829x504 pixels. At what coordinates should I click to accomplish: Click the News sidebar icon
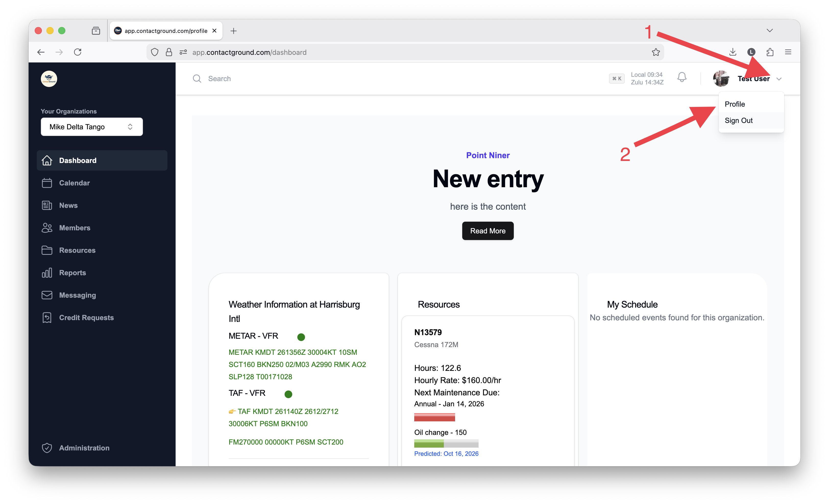pos(47,205)
